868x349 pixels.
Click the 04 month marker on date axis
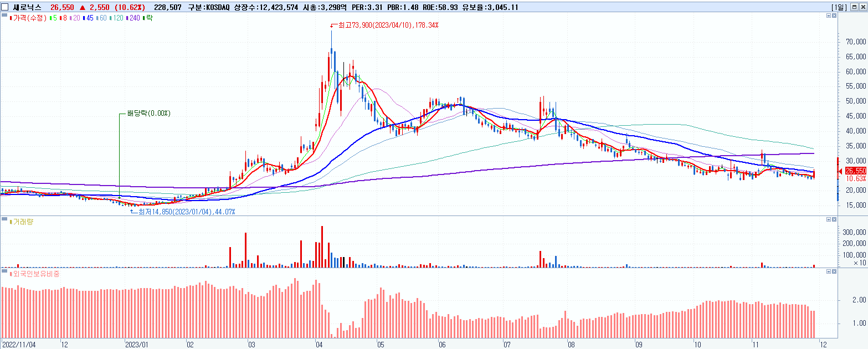[x=319, y=343]
